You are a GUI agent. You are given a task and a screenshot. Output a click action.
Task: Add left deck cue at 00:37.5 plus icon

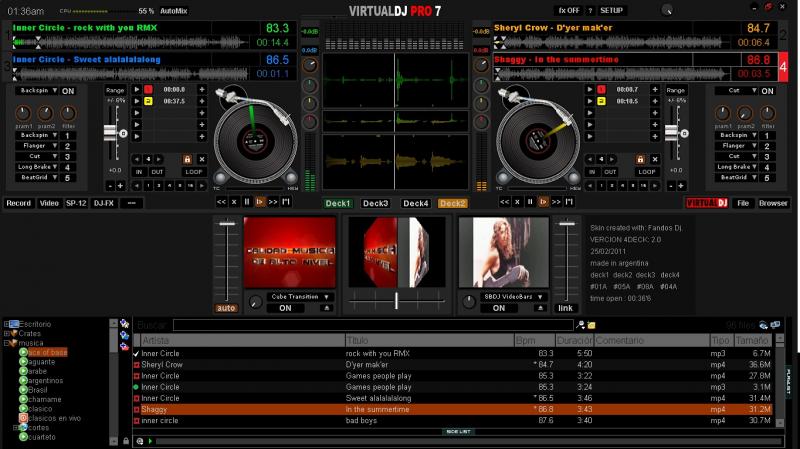(x=202, y=101)
